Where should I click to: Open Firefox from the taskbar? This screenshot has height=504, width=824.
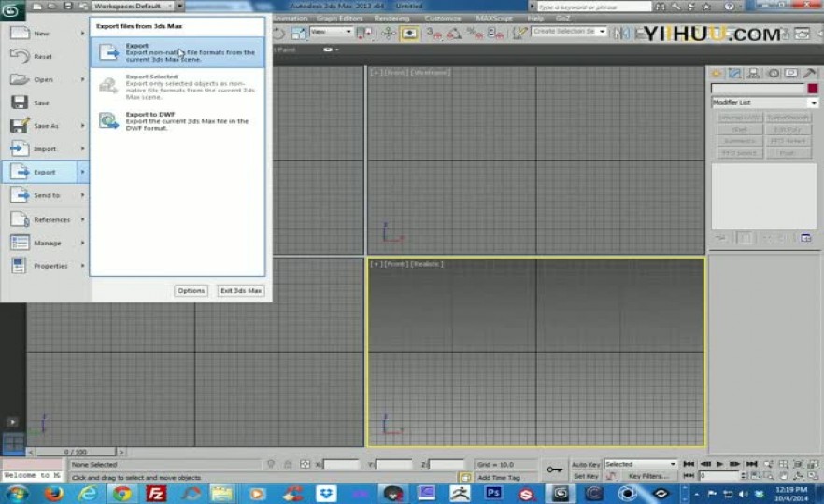pyautogui.click(x=53, y=494)
